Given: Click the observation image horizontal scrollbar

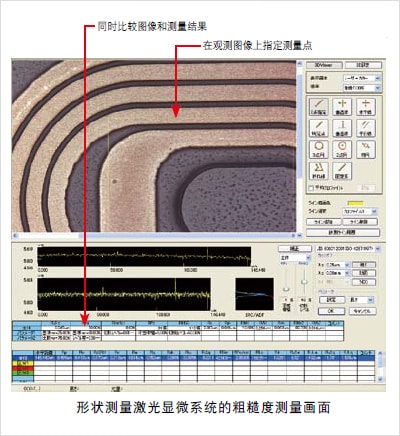Looking at the screenshot, I should [x=154, y=236].
